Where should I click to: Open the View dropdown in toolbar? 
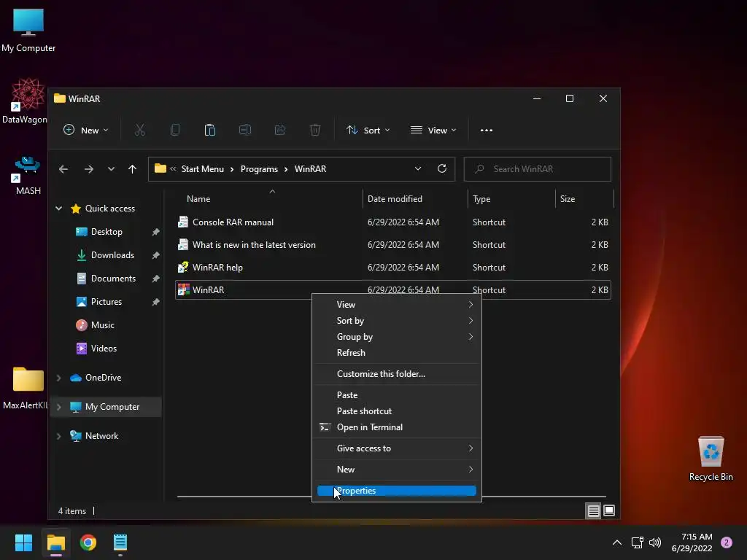coord(433,130)
